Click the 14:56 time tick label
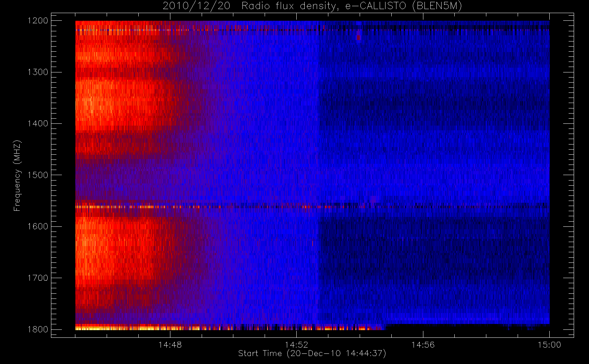The width and height of the screenshot is (589, 364). 423,345
